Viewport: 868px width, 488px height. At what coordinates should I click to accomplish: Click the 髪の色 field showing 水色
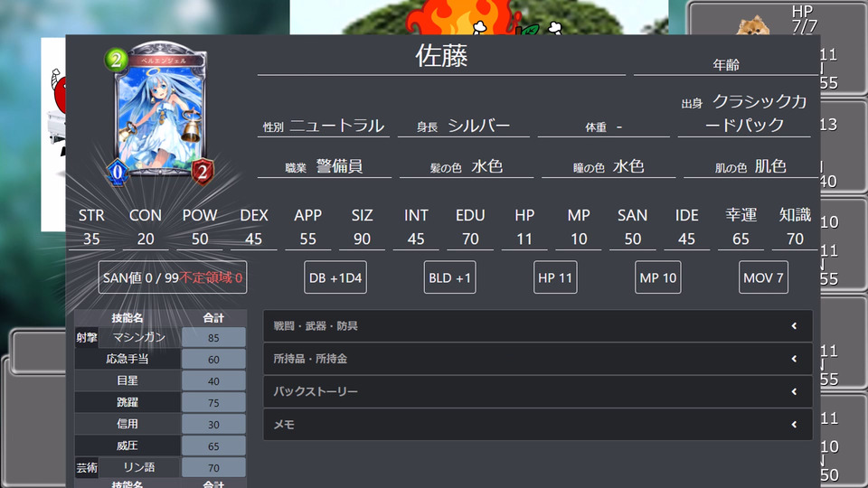tap(467, 166)
